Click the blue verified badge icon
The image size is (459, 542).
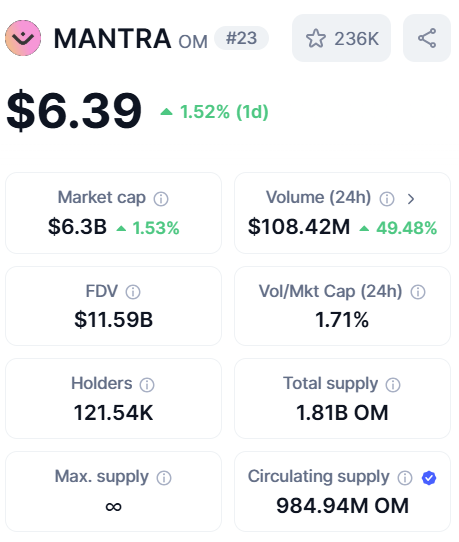tap(429, 478)
